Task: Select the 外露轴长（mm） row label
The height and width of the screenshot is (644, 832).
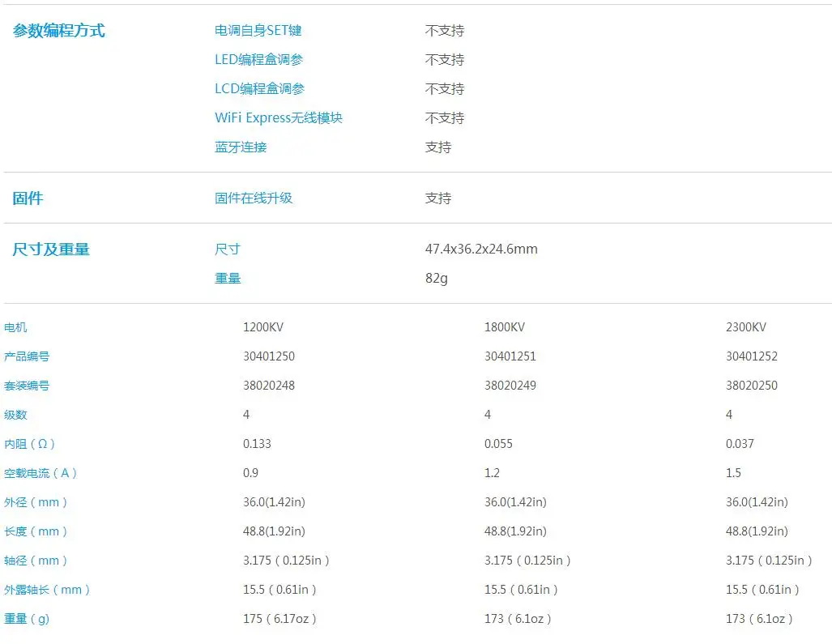Action: 47,590
